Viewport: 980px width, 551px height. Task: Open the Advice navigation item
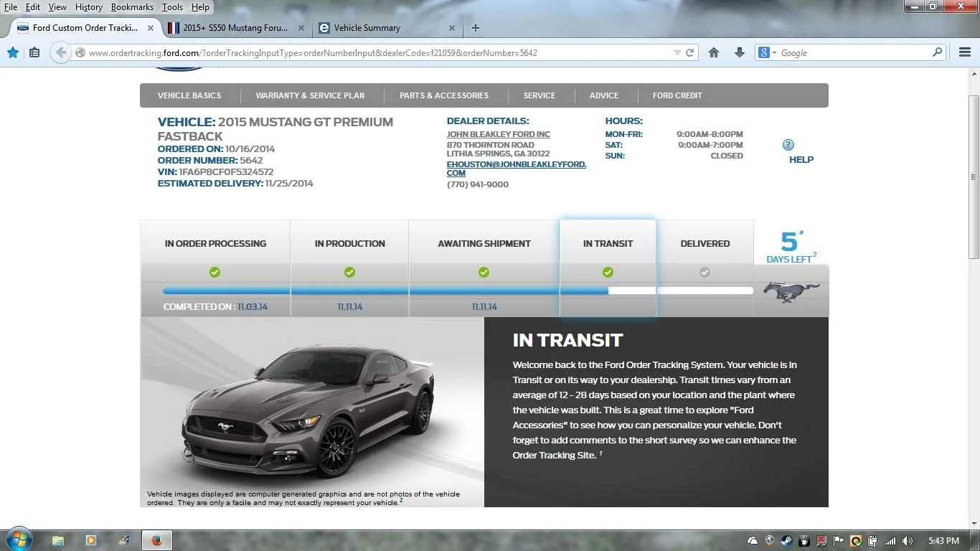coord(604,95)
